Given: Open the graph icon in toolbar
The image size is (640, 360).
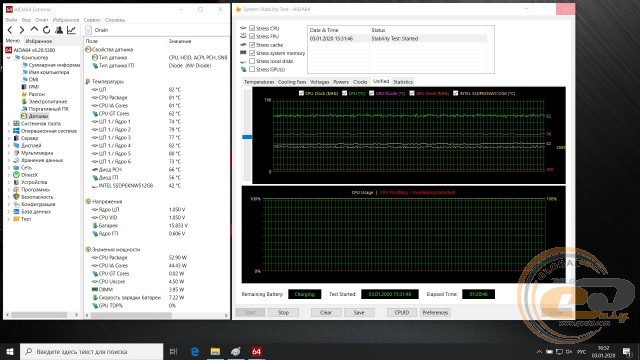Looking at the screenshot, I should (x=71, y=30).
